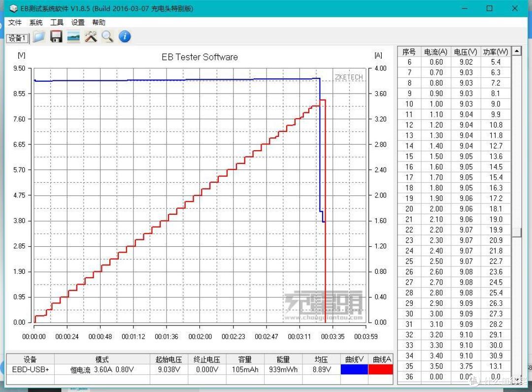Click the 105mAh capacity cell
The image size is (532, 392).
[x=245, y=369]
